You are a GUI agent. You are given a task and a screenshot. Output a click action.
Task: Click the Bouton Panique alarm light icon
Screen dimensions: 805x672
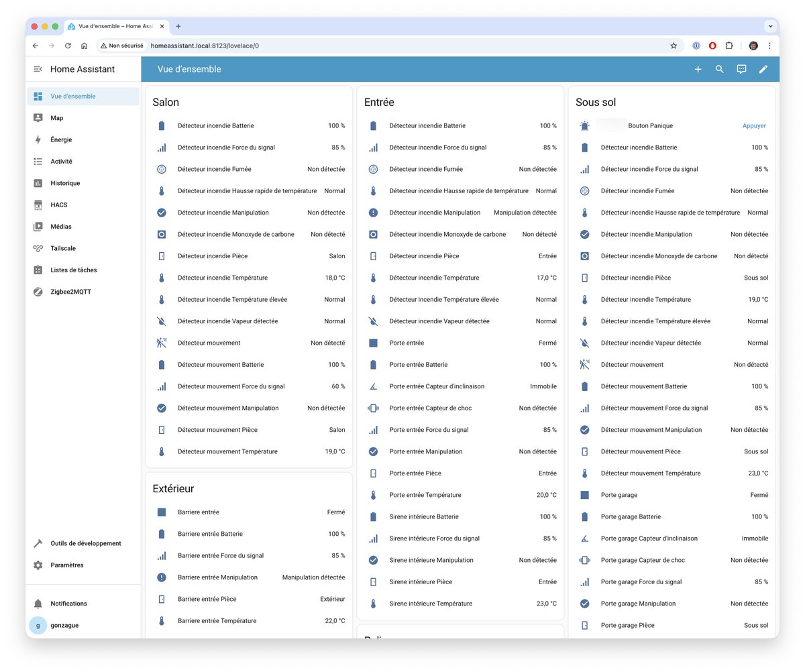[x=585, y=125]
